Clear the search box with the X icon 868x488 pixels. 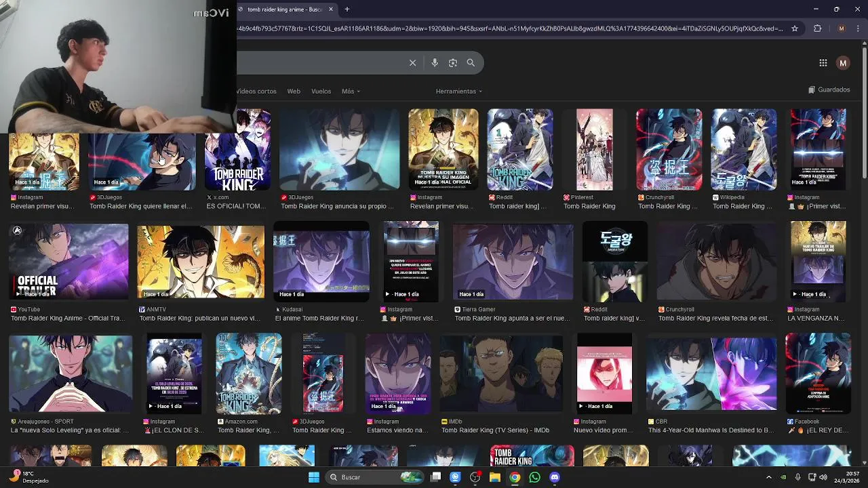click(x=412, y=63)
